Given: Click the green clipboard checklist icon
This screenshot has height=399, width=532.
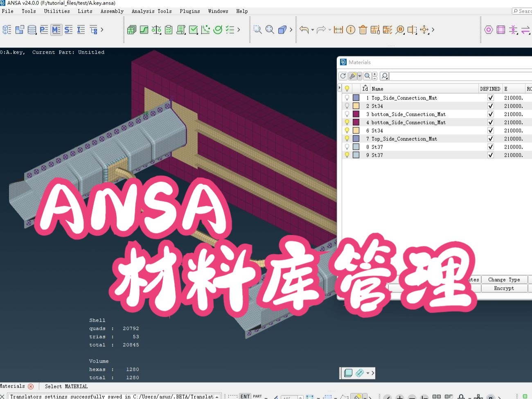Looking at the screenshot, I should (x=169, y=29).
